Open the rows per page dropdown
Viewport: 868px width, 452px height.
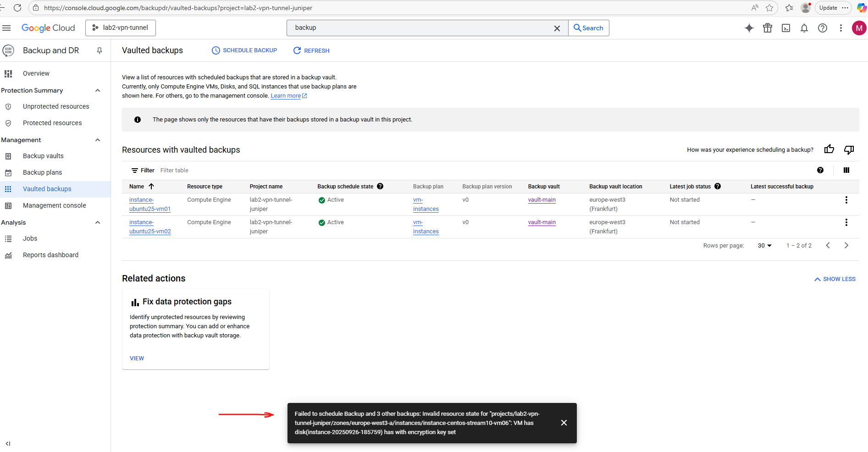click(764, 246)
